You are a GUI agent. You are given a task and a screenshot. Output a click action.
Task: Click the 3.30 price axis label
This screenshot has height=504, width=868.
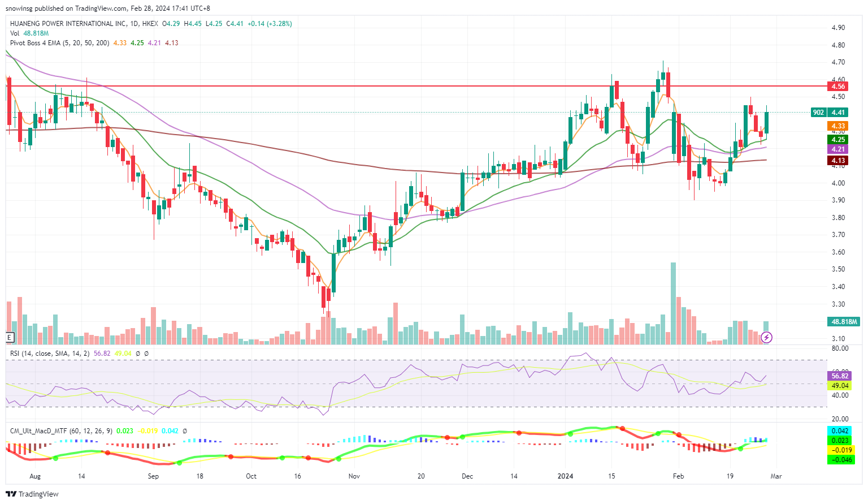pos(838,304)
